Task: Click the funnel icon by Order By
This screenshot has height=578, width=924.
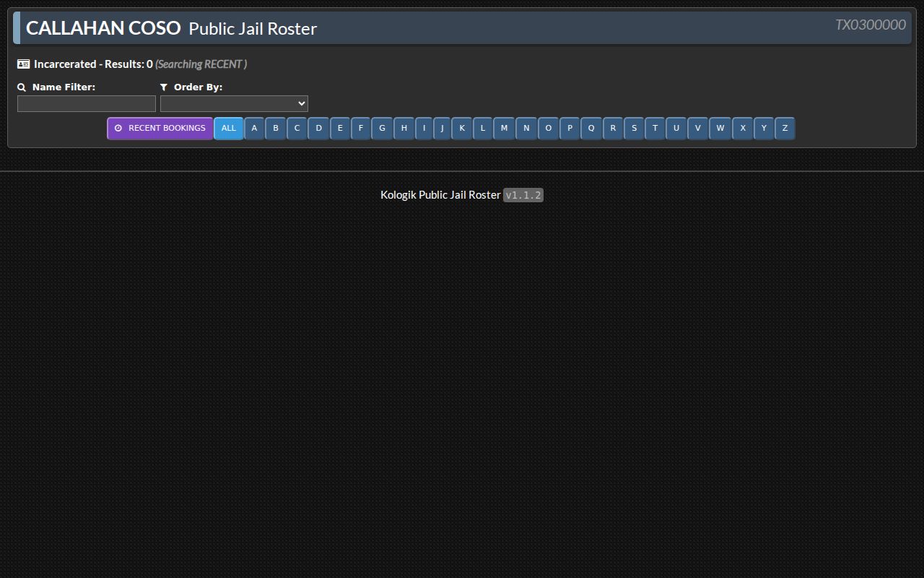Action: coord(164,87)
